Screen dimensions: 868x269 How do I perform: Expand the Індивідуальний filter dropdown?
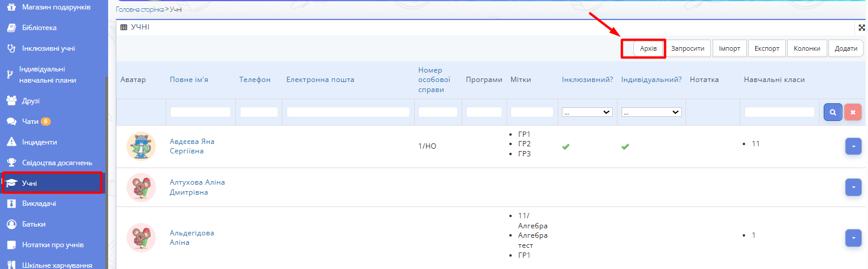[651, 112]
